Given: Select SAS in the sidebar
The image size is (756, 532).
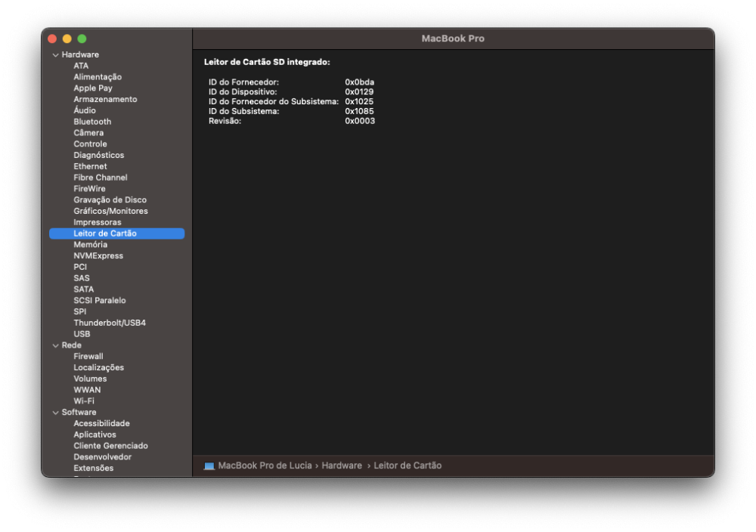Looking at the screenshot, I should pos(82,278).
